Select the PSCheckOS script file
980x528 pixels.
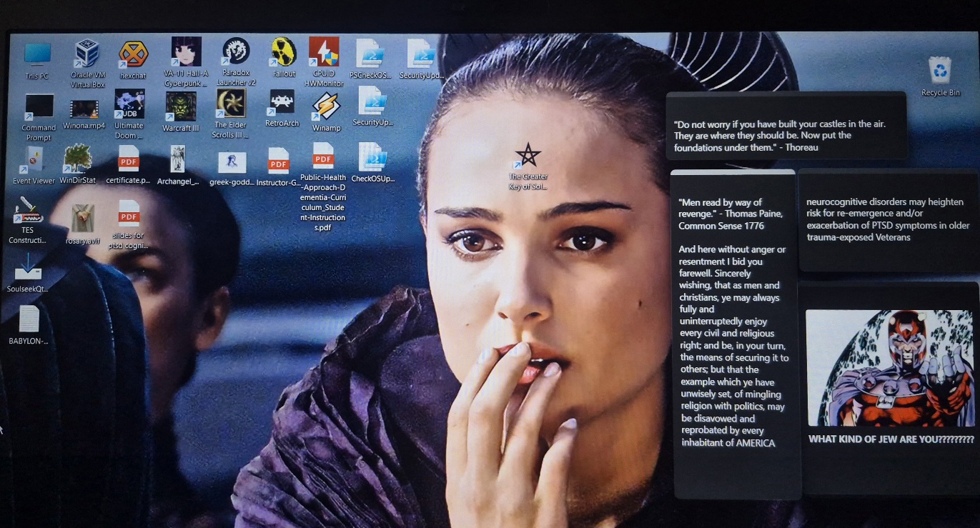coord(370,58)
